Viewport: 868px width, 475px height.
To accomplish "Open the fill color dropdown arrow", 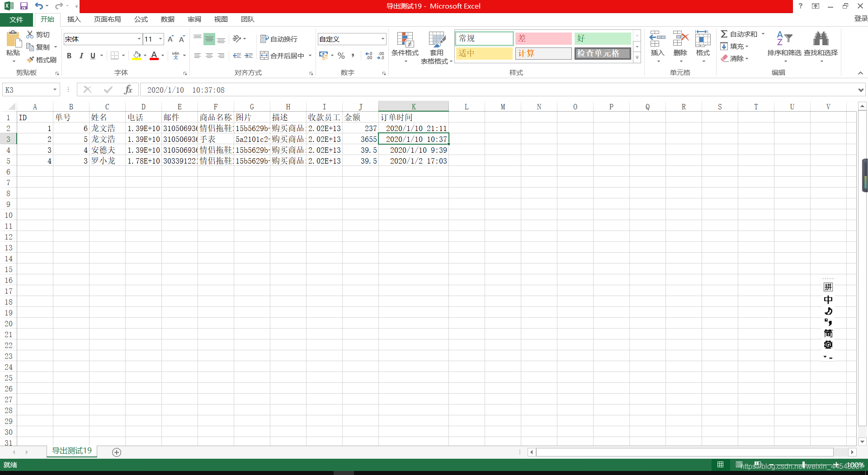I will 145,56.
